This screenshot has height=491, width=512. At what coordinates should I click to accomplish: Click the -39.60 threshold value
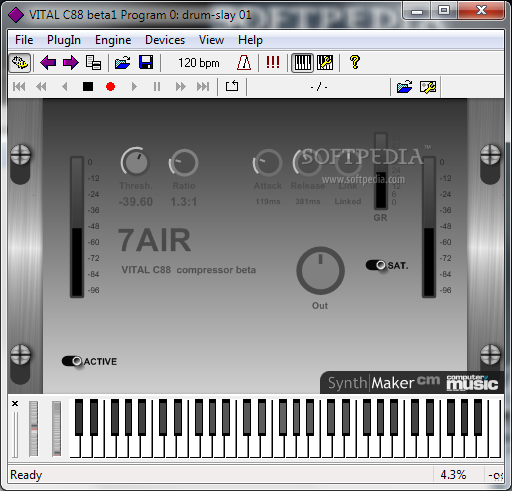tap(136, 202)
